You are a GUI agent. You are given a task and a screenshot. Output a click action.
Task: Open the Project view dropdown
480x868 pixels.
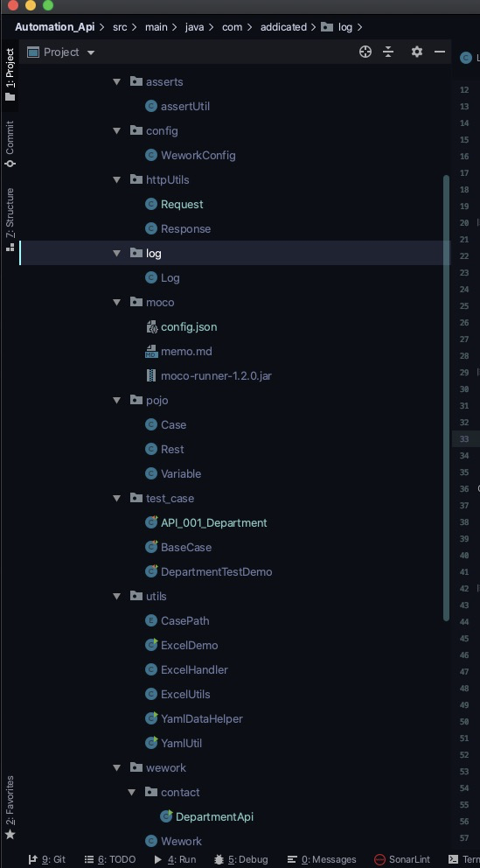point(62,52)
